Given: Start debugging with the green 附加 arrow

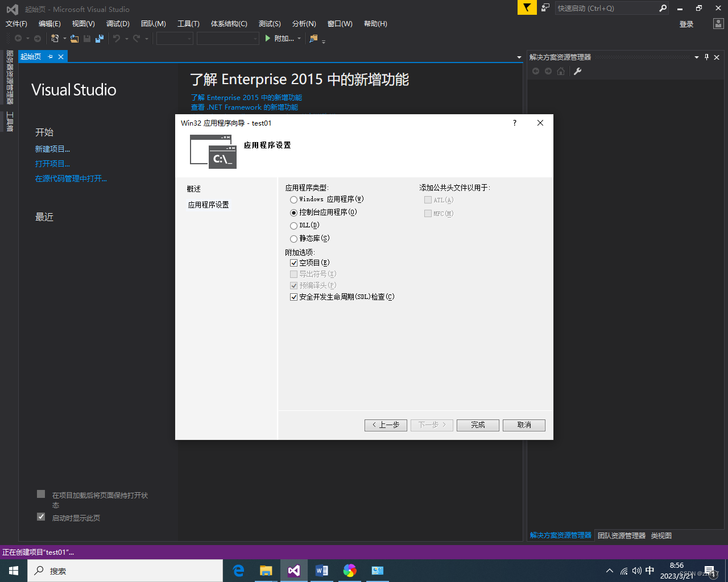Looking at the screenshot, I should 267,39.
